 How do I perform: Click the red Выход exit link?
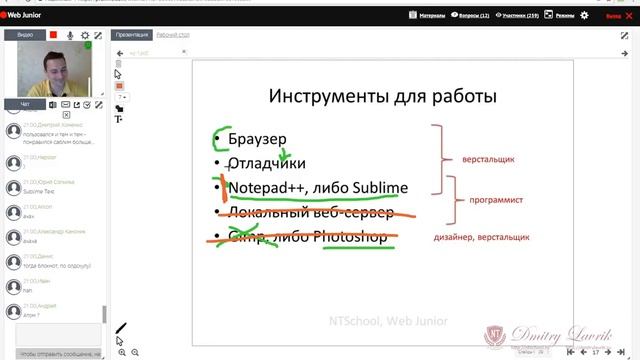(x=619, y=16)
